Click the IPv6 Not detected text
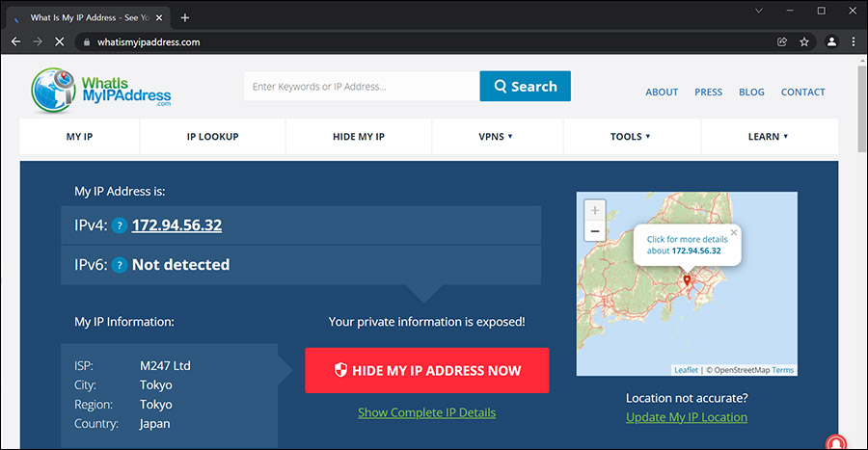The image size is (868, 450). click(x=180, y=265)
